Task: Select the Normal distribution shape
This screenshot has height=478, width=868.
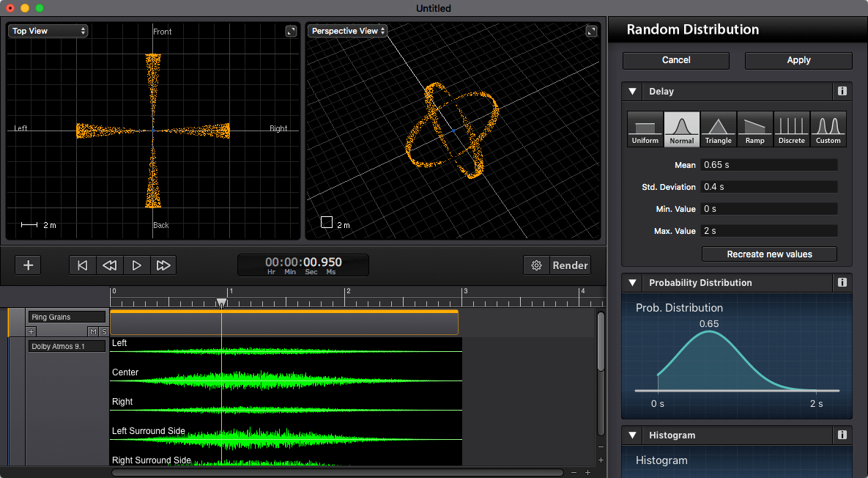Action: tap(681, 128)
